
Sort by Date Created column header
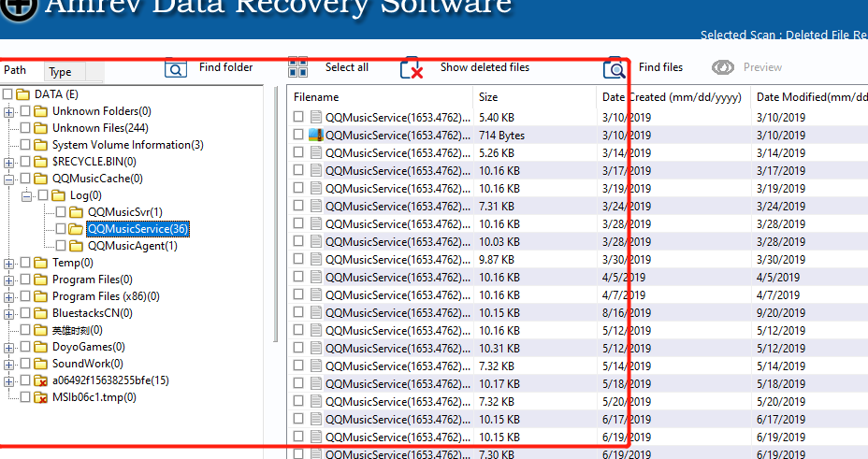673,97
